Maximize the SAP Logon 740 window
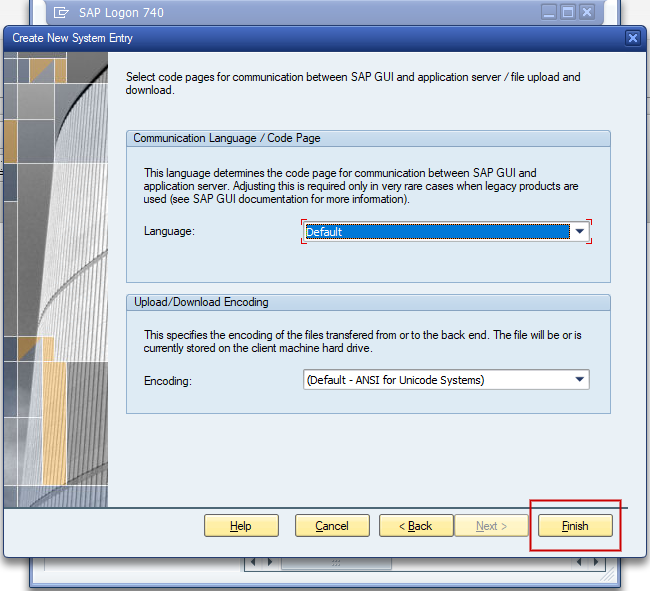Viewport: 650px width, 591px height. 568,12
